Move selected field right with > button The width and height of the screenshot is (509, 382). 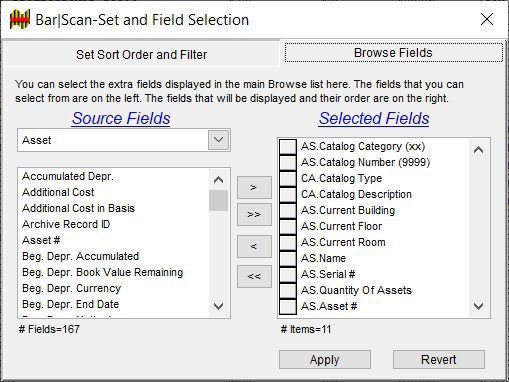coord(254,188)
